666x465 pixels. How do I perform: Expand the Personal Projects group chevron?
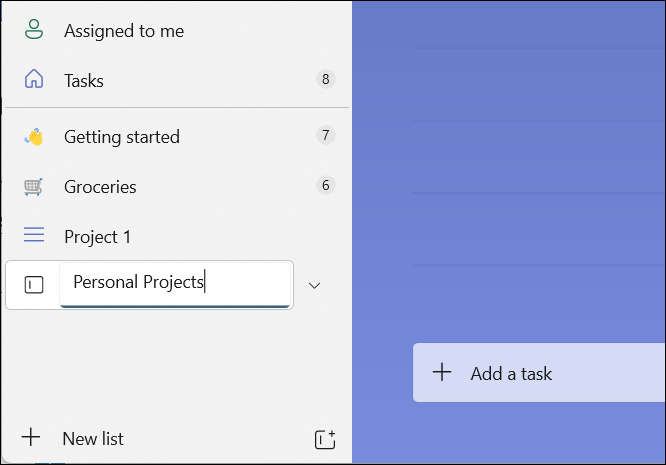[x=314, y=286]
